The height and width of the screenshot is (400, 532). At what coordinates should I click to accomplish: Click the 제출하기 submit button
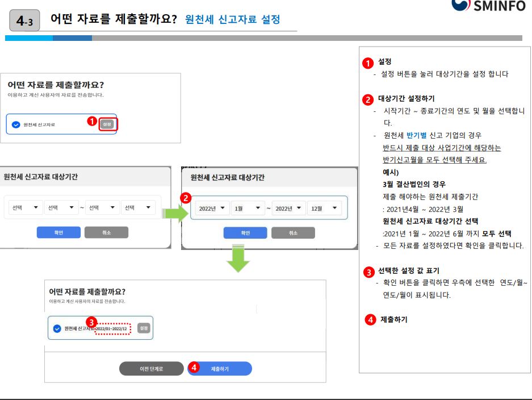pos(219,368)
